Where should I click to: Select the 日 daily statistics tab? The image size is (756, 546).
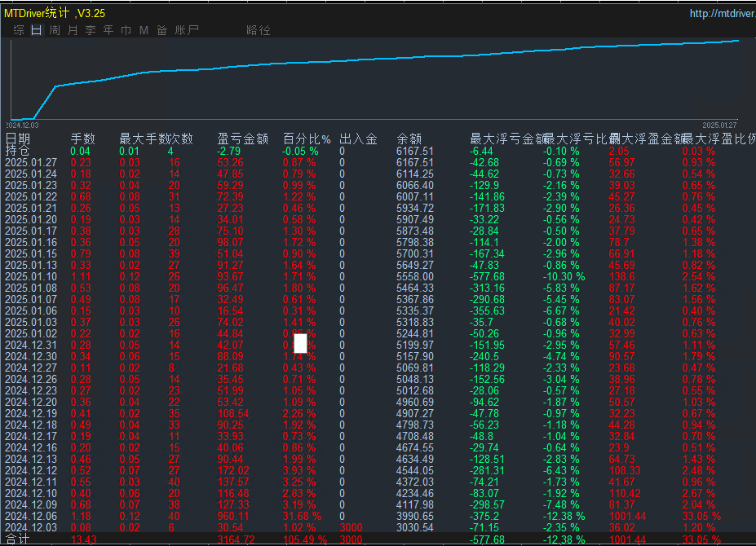[37, 30]
